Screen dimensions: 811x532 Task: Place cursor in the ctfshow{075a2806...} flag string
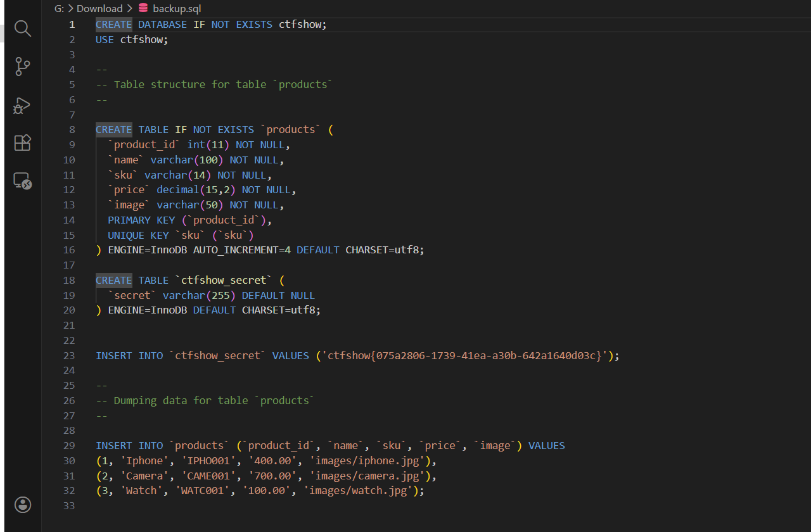(464, 356)
